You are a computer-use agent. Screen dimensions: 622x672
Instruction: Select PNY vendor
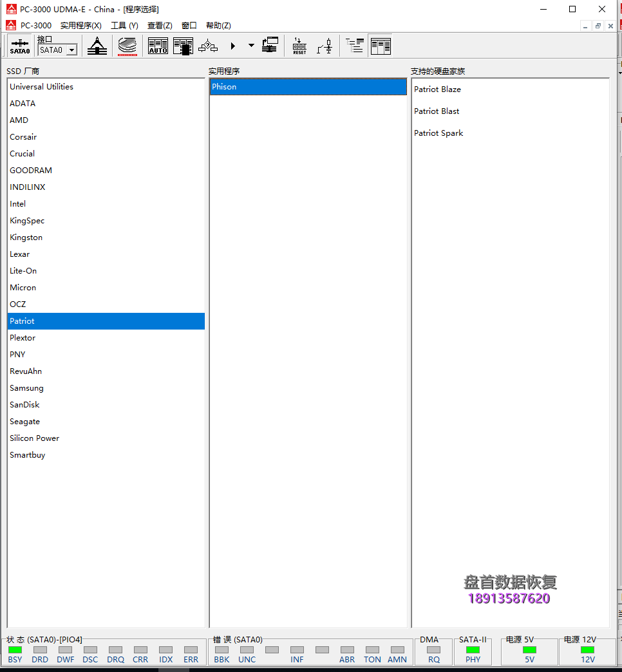tap(106, 355)
